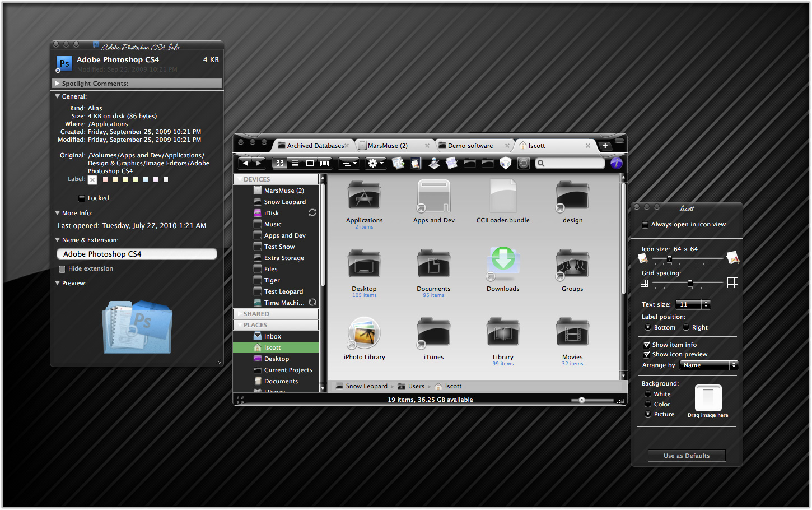
Task: Switch Finder to column view
Action: click(310, 163)
